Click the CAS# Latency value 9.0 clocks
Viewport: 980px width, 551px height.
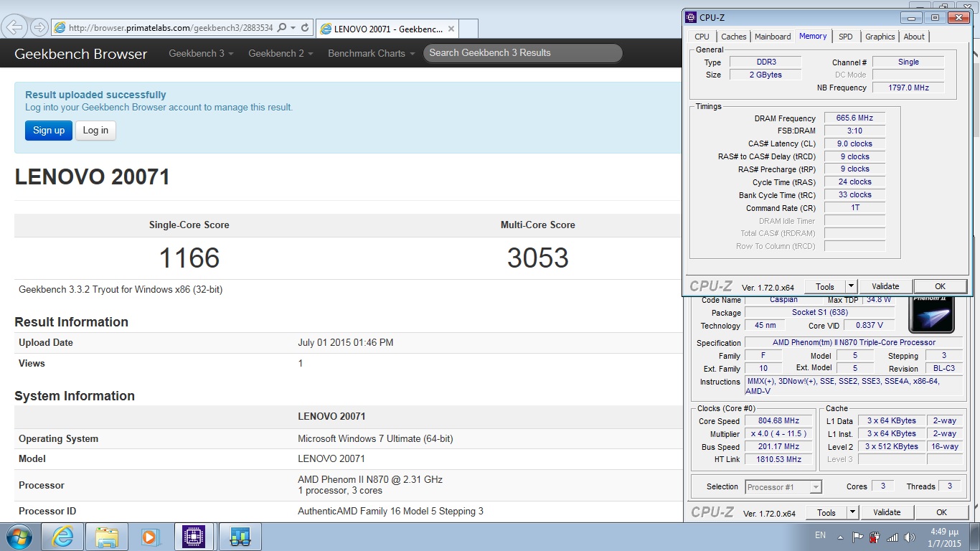click(854, 143)
